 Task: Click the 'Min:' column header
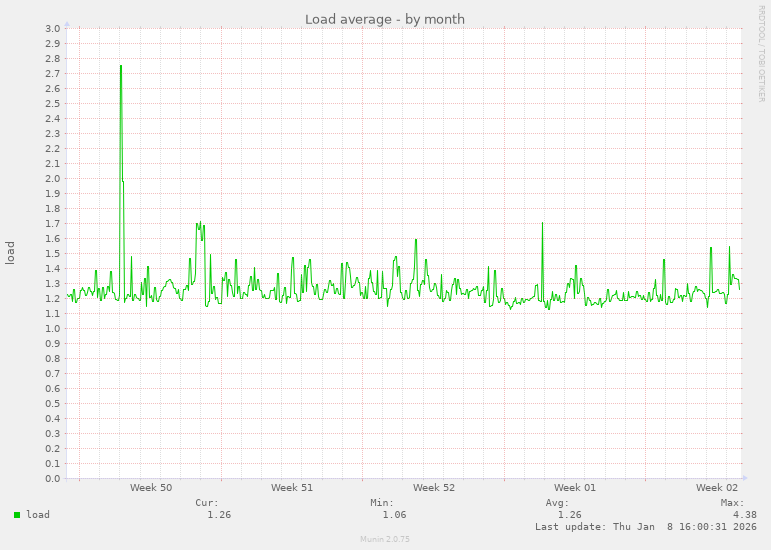[382, 503]
